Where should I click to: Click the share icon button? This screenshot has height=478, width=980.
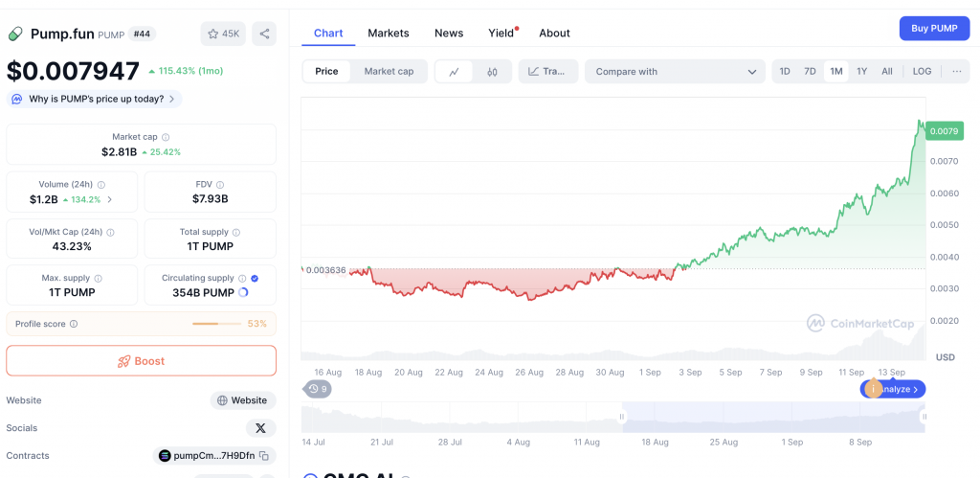264,34
